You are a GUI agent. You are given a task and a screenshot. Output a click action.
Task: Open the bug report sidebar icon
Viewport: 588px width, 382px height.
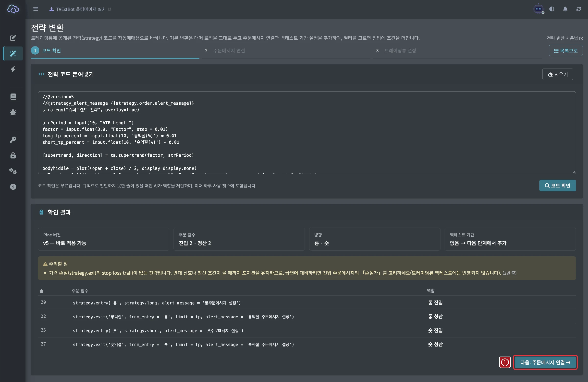pos(13,112)
